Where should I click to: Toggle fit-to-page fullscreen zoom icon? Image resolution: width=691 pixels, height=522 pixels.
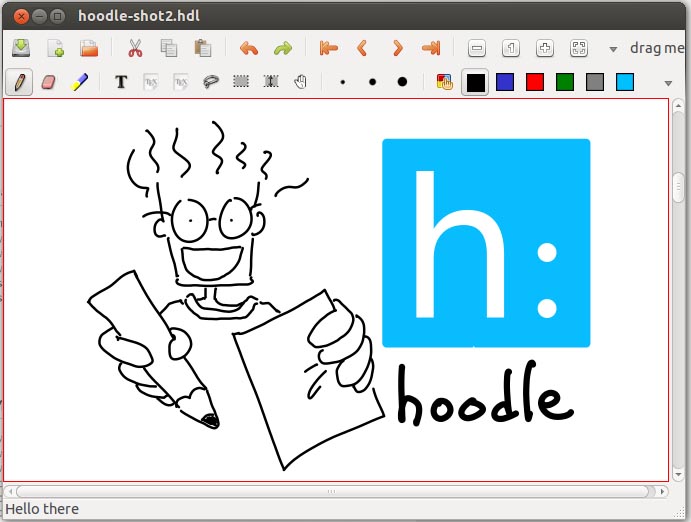tap(579, 48)
